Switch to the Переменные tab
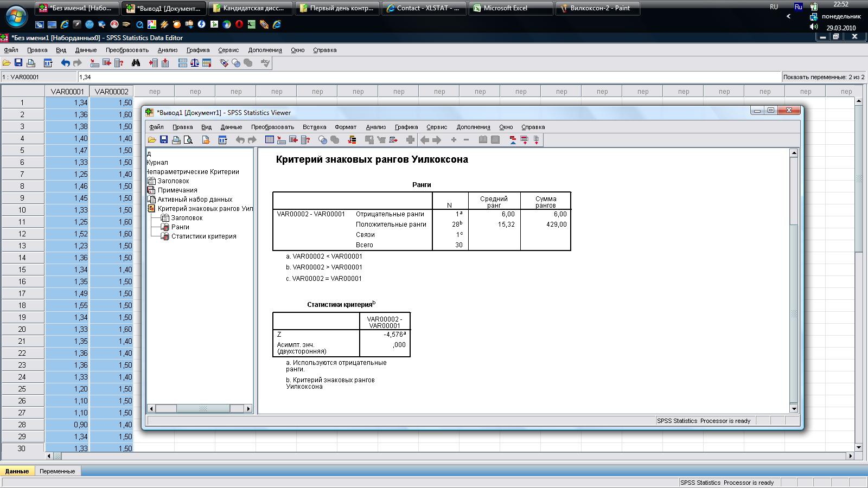Viewport: 868px width, 488px height. (57, 471)
